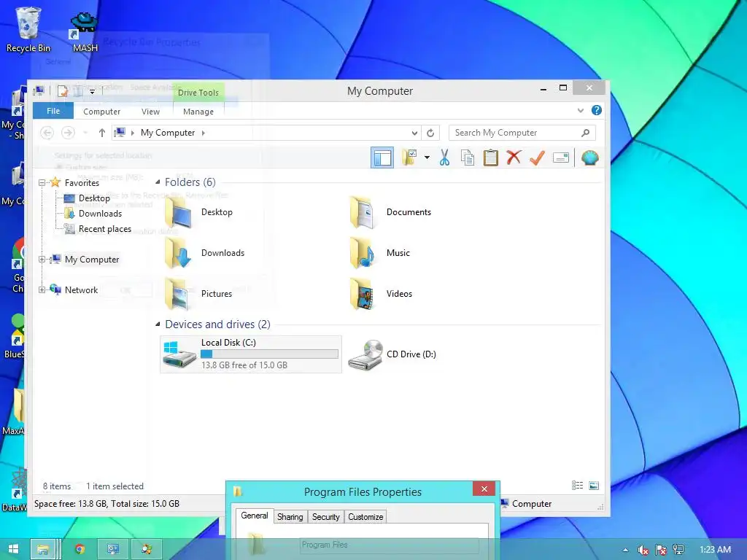Open Sharing tab in Program Files Properties

tap(290, 517)
